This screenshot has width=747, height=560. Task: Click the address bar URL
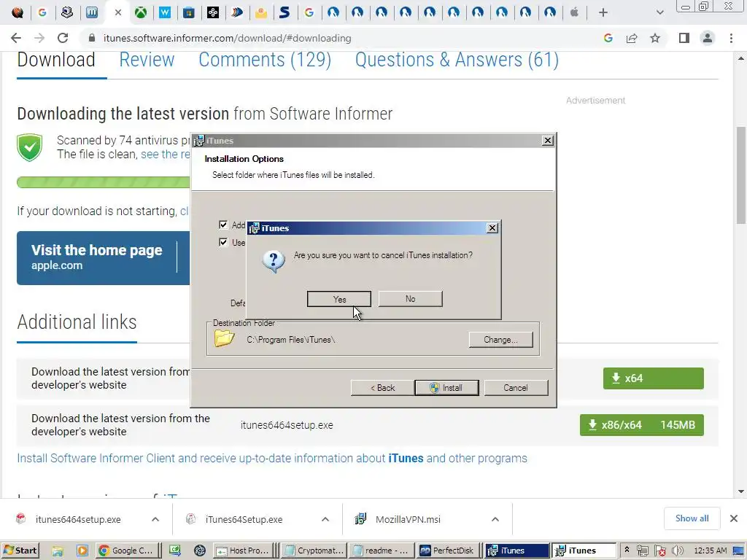(228, 38)
